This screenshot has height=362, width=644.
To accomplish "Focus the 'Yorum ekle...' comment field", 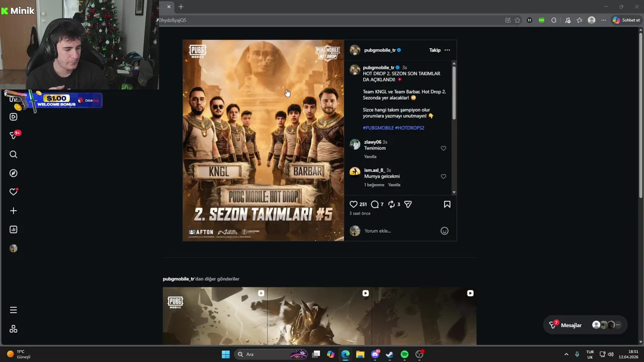I will [400, 231].
